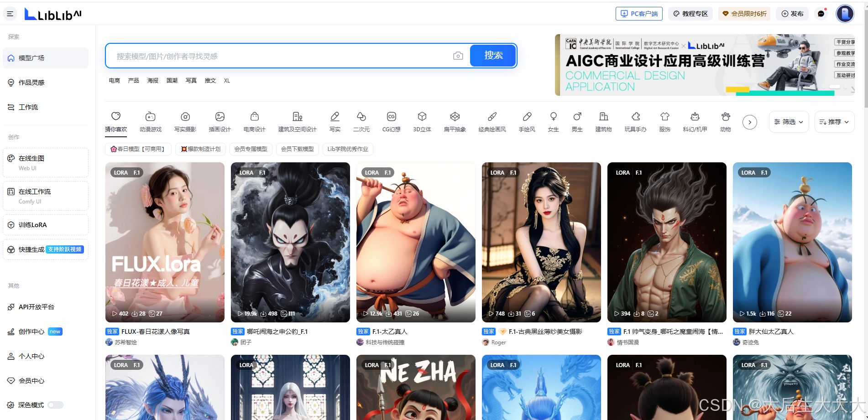Open API开放平台 in the sidebar
The image size is (868, 420).
[x=46, y=307]
